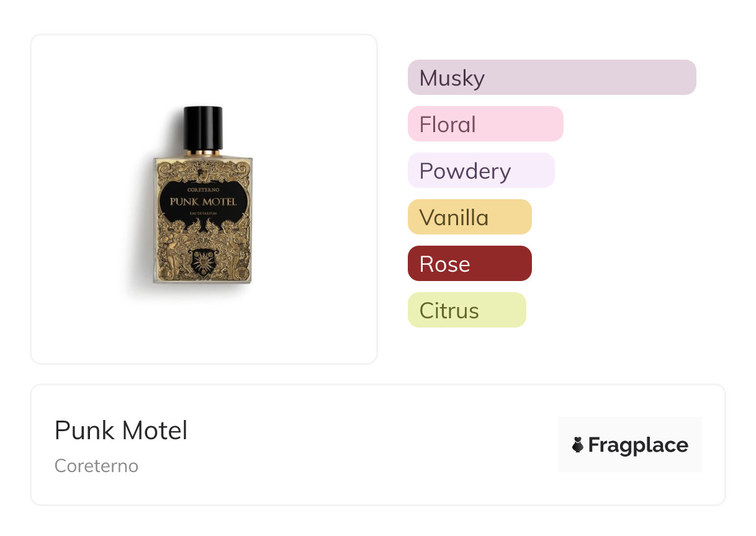Click the Fragplace perfume bottle icon
Image resolution: width=756 pixels, height=536 pixels.
click(x=578, y=445)
